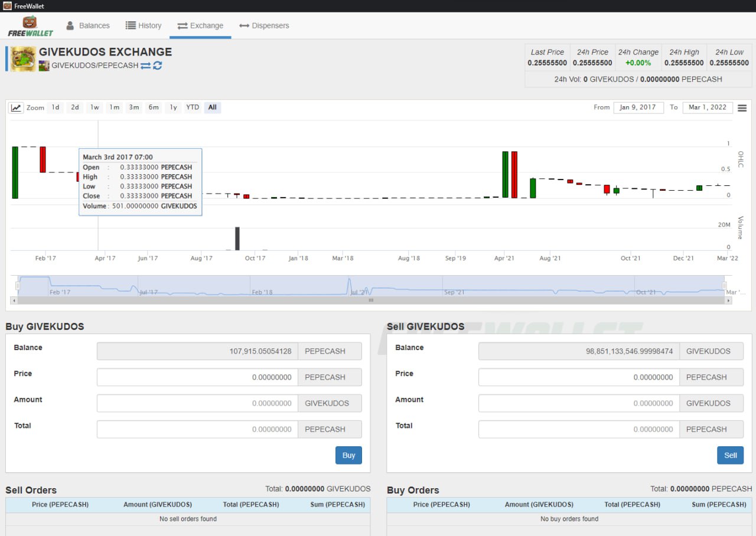Image resolution: width=756 pixels, height=536 pixels.
Task: Set chart zoom to 3m
Action: coord(134,107)
